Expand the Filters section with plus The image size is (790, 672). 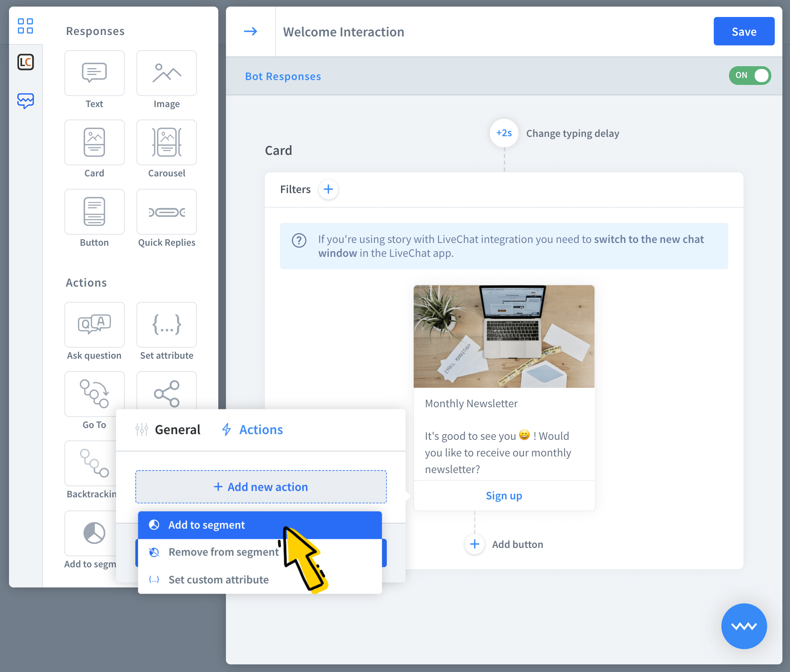[328, 189]
